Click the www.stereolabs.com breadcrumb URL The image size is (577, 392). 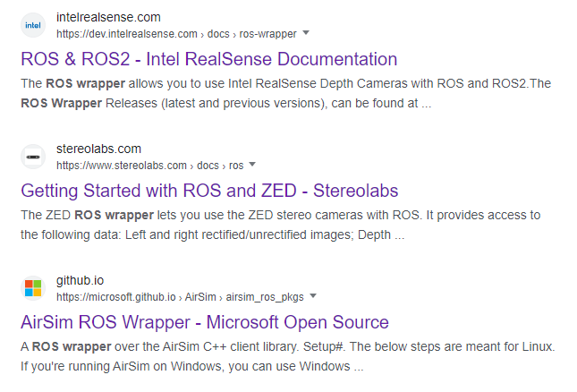point(122,166)
